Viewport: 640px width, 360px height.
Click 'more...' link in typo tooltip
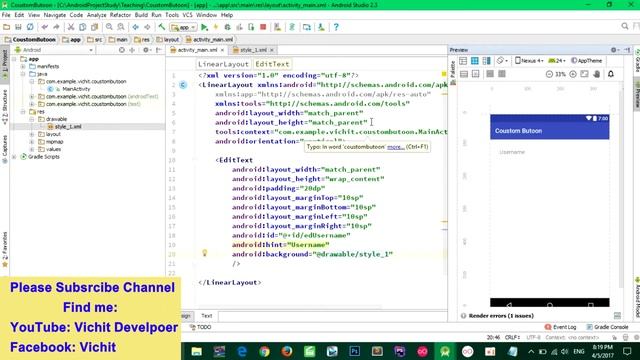[x=396, y=147]
